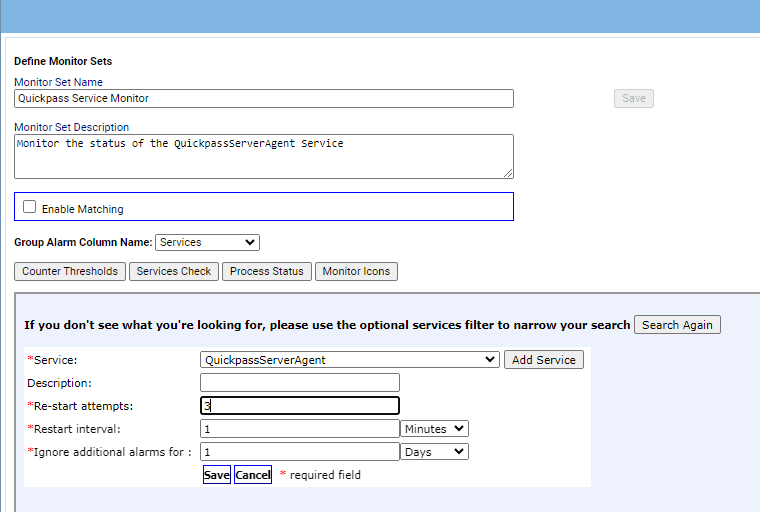760x512 pixels.
Task: Click the Re-start attempts label
Action: tap(80, 406)
